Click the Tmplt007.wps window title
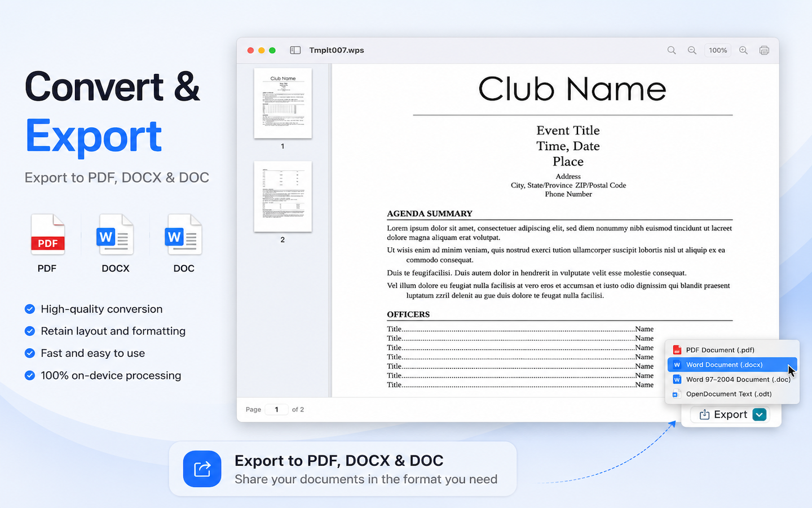Screen dimensions: 812x508 (337, 50)
